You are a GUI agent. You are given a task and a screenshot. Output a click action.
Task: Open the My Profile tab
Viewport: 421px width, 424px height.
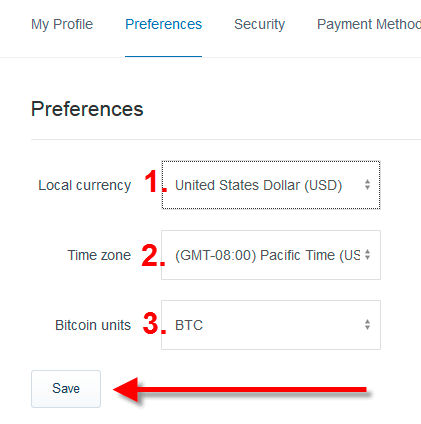[62, 24]
